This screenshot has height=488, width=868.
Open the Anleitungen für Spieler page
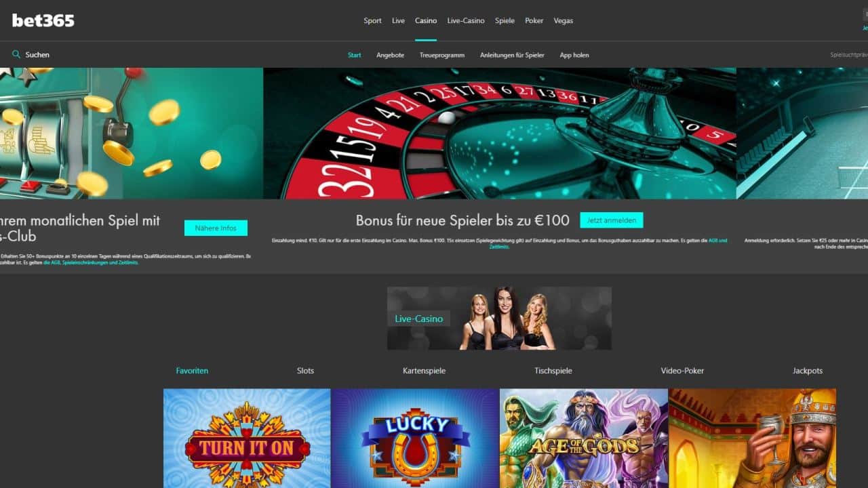512,55
